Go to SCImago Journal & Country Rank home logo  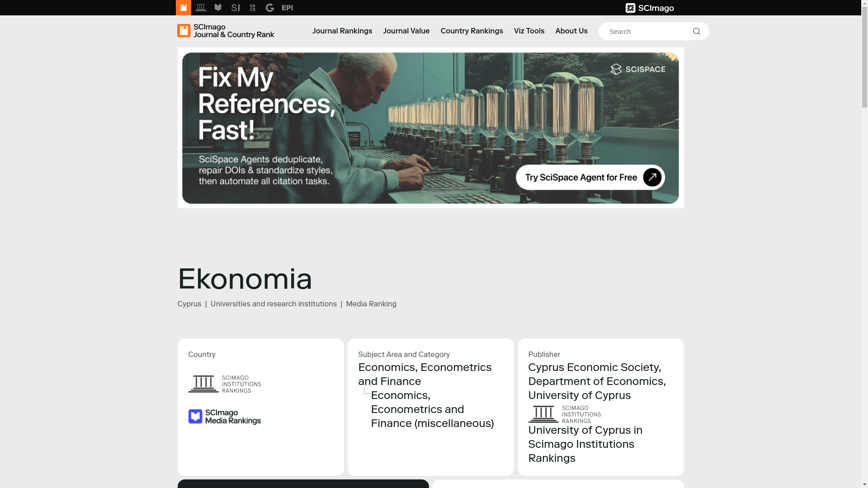226,31
